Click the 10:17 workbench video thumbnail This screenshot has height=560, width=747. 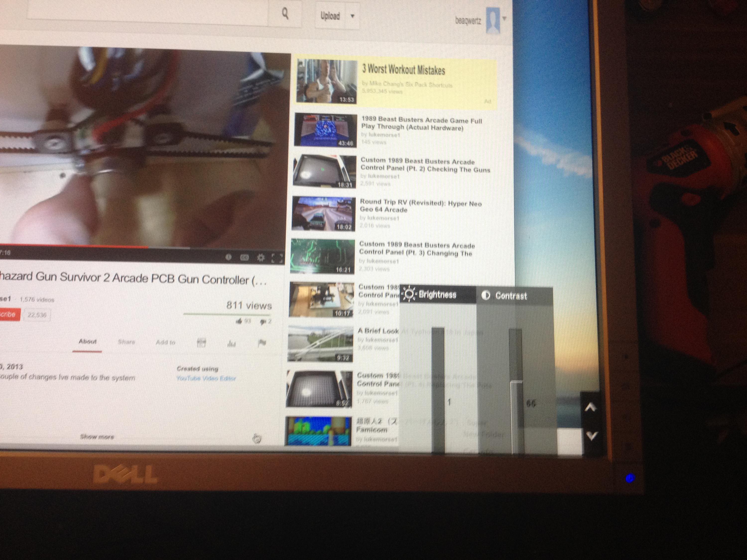click(x=321, y=300)
